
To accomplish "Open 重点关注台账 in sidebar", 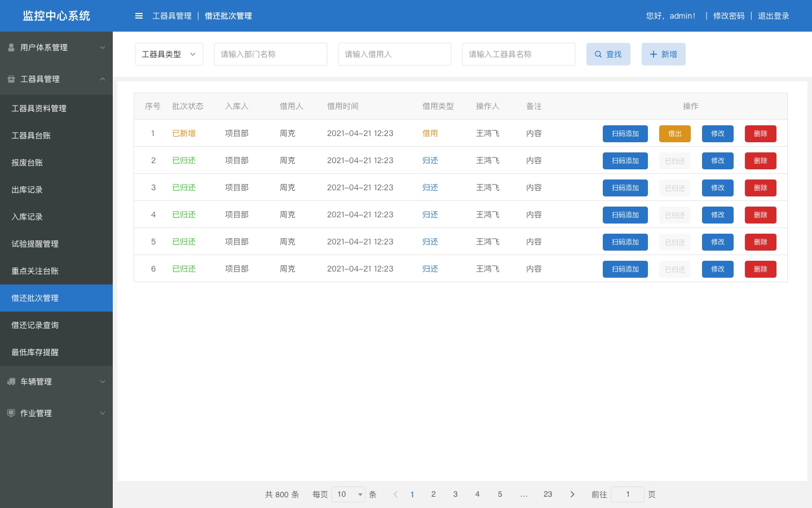I will pyautogui.click(x=56, y=271).
